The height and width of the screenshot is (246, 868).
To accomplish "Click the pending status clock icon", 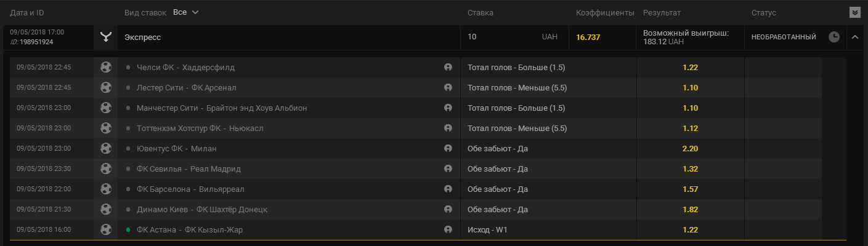I will (834, 37).
